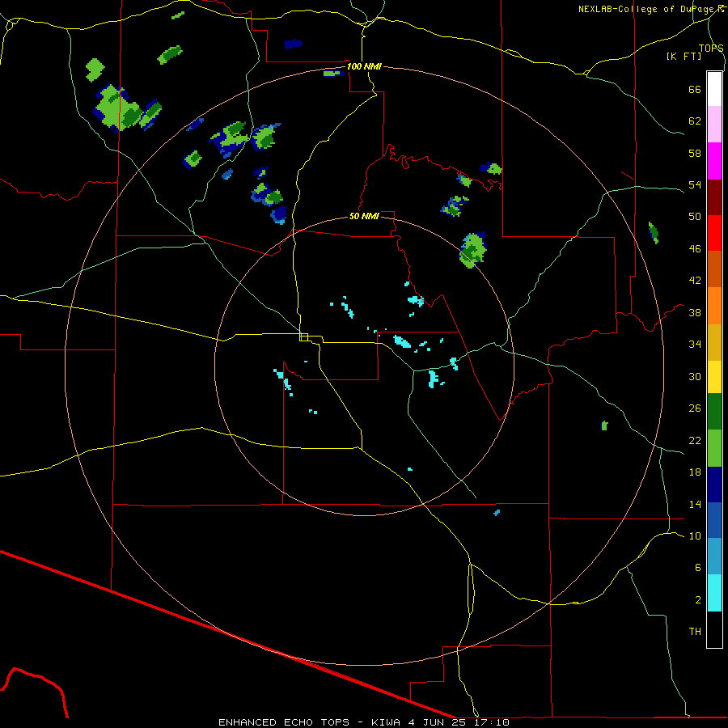Click the 18 legend value
Screen dimensions: 728x728
695,472
